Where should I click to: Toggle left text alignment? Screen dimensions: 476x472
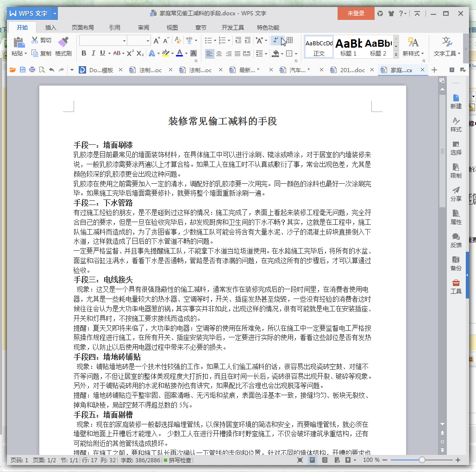[x=209, y=54]
